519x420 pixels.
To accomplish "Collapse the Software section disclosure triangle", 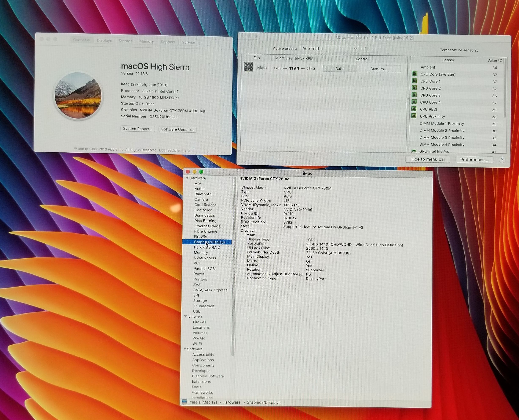I will (185, 349).
